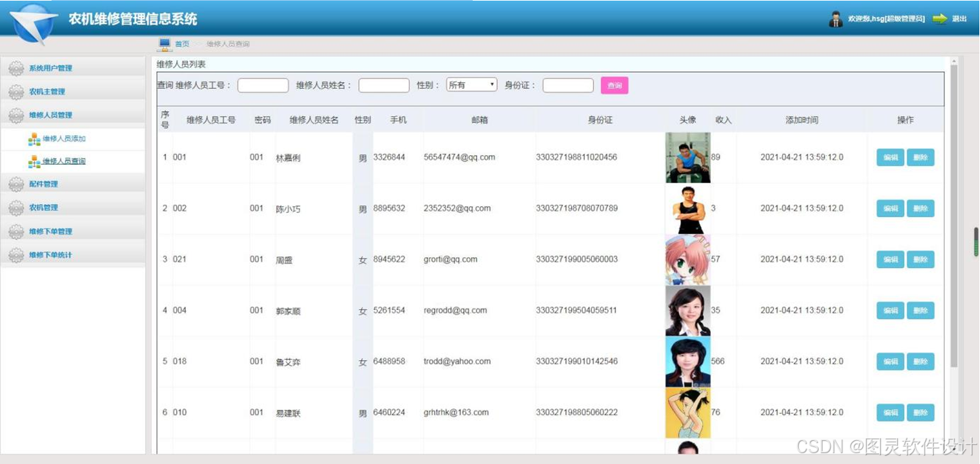
Task: Click the icon beside 维修人员查询
Action: pos(34,161)
